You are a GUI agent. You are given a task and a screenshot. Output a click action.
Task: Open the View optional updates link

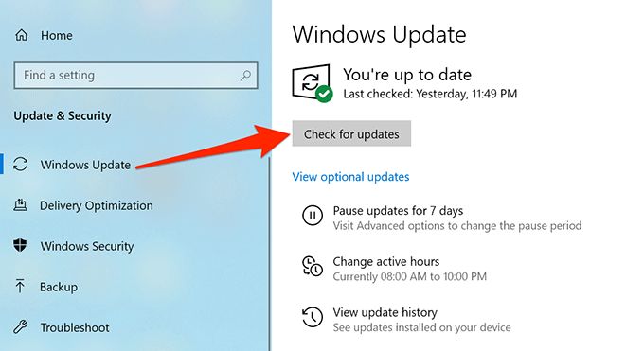tap(350, 177)
